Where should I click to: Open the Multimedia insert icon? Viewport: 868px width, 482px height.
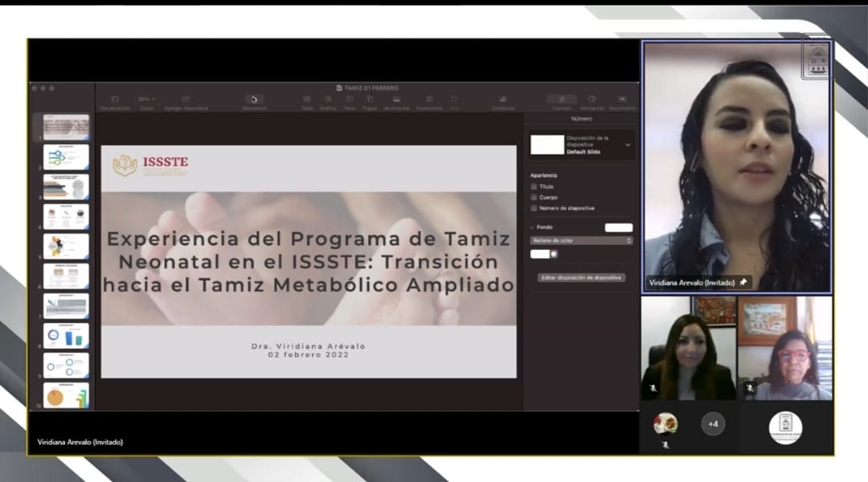coord(396,100)
